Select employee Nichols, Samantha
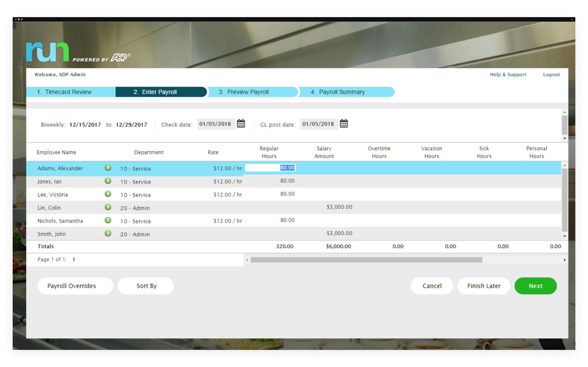 pyautogui.click(x=60, y=221)
